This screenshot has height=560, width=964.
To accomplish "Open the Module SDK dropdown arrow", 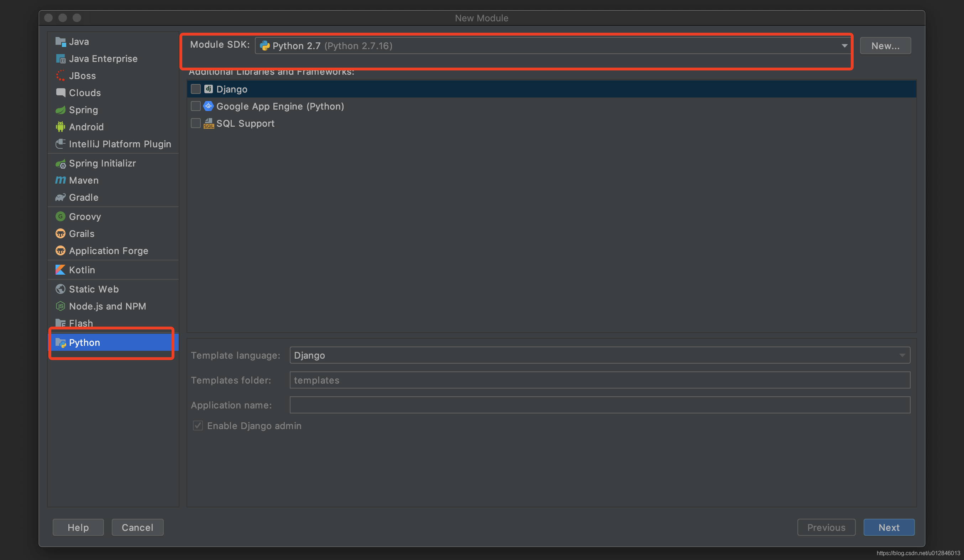I will click(844, 46).
